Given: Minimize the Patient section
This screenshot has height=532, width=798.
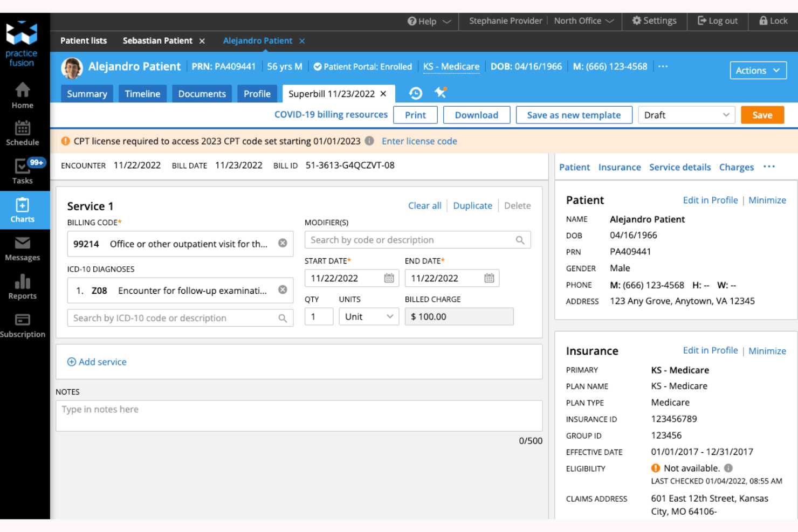Looking at the screenshot, I should pyautogui.click(x=767, y=200).
